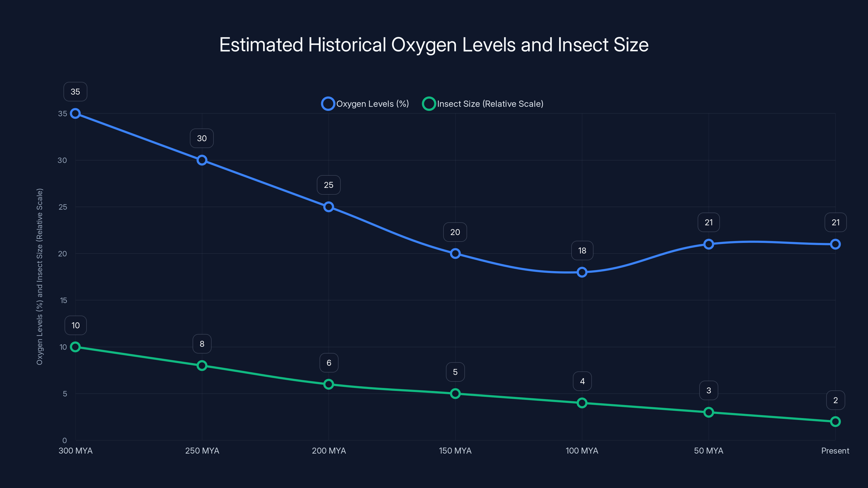This screenshot has height=488, width=868.
Task: Select the oxygen data point at 50 MYA
Action: (x=709, y=244)
